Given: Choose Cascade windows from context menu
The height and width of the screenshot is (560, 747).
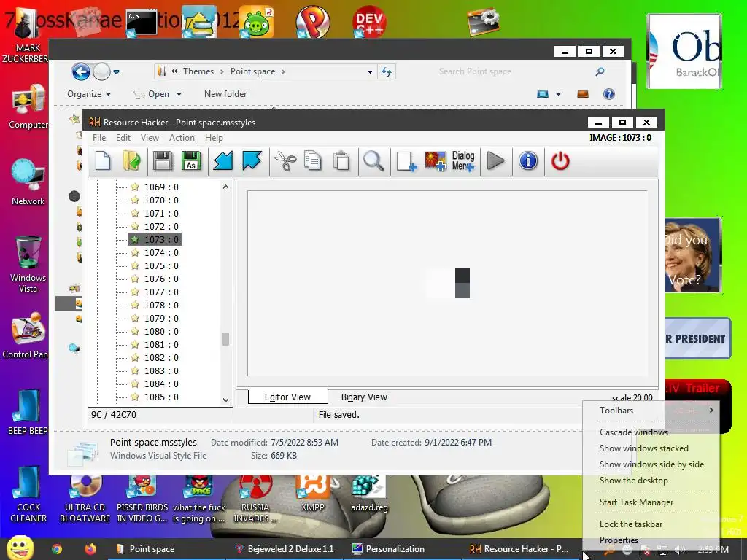Looking at the screenshot, I should click(634, 432).
